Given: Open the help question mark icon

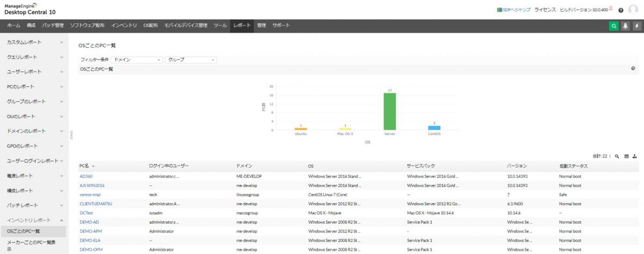Looking at the screenshot, I should coord(620,10).
